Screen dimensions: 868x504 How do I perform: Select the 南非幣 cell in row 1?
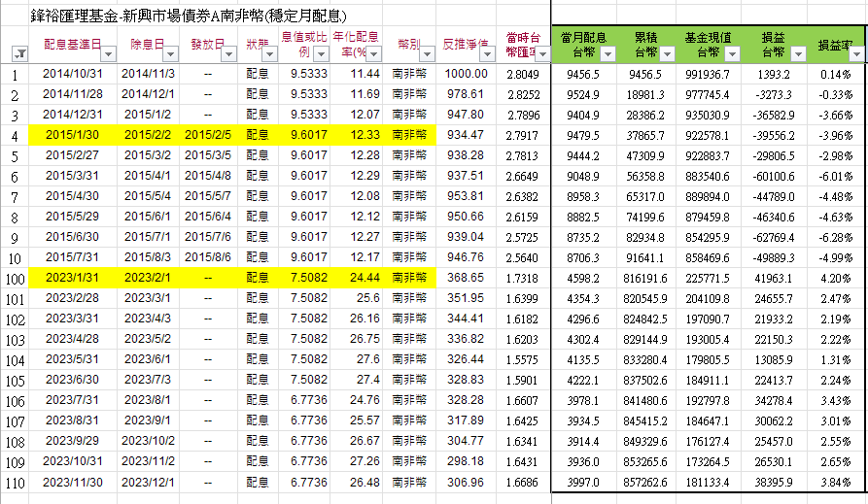(x=409, y=74)
